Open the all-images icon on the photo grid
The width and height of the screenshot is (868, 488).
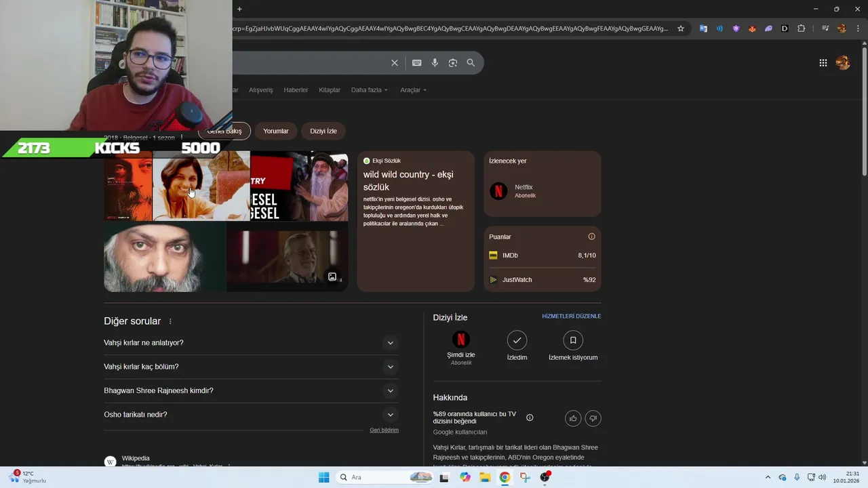(332, 277)
